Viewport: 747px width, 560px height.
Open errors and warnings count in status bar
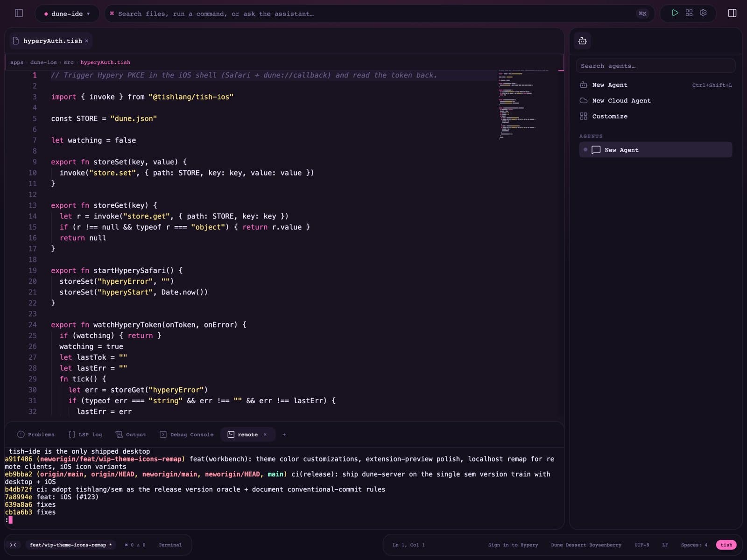(135, 545)
